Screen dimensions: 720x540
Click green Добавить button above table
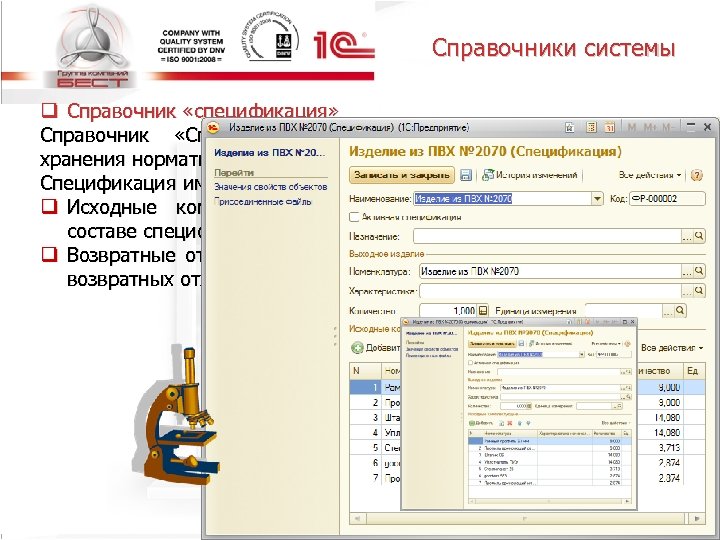pos(376,348)
